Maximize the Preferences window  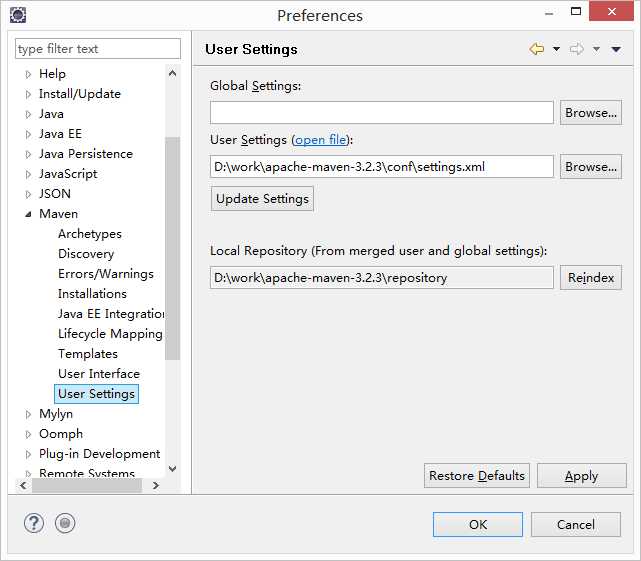(576, 11)
